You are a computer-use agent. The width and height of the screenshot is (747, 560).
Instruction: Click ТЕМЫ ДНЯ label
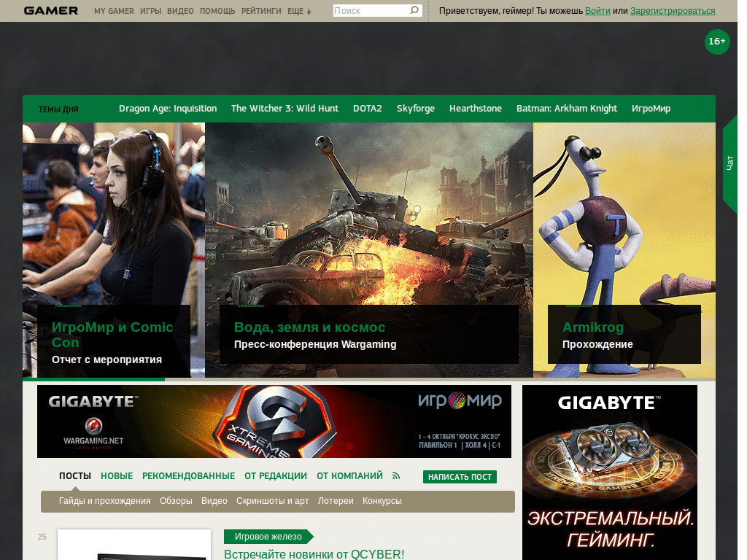coord(58,109)
